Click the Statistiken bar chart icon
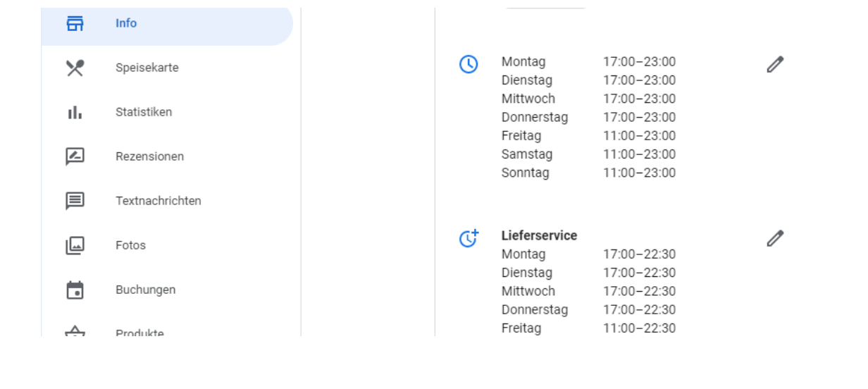 [75, 112]
